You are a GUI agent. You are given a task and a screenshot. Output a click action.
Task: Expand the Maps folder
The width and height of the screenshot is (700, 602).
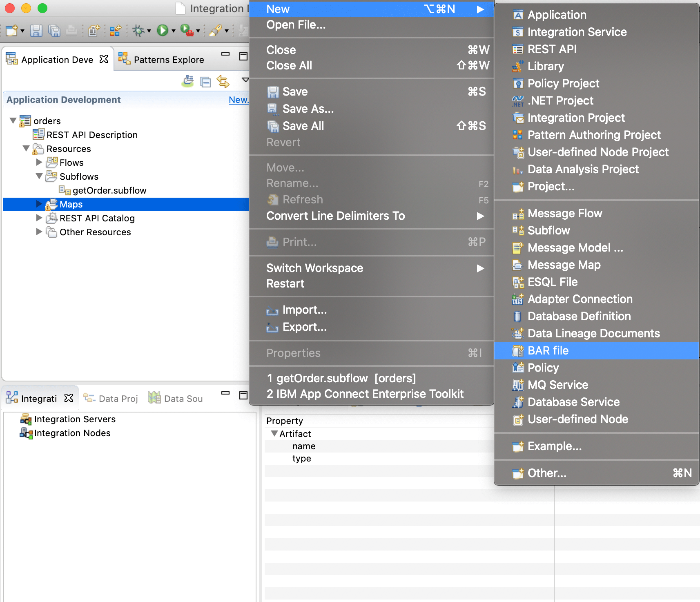[39, 204]
